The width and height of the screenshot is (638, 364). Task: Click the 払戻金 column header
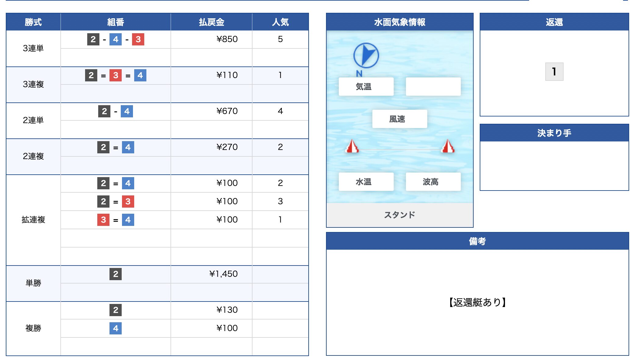pyautogui.click(x=211, y=22)
